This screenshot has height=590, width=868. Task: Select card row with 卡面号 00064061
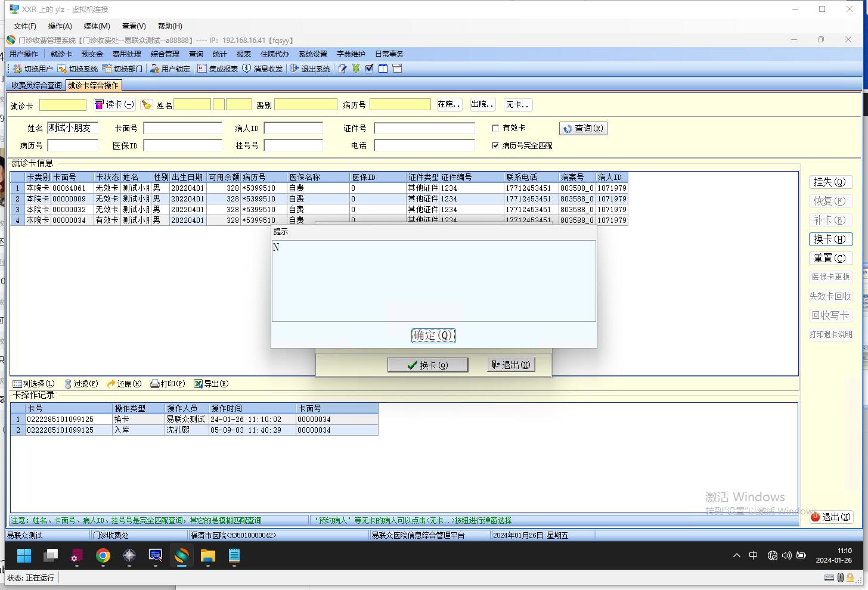(319, 188)
